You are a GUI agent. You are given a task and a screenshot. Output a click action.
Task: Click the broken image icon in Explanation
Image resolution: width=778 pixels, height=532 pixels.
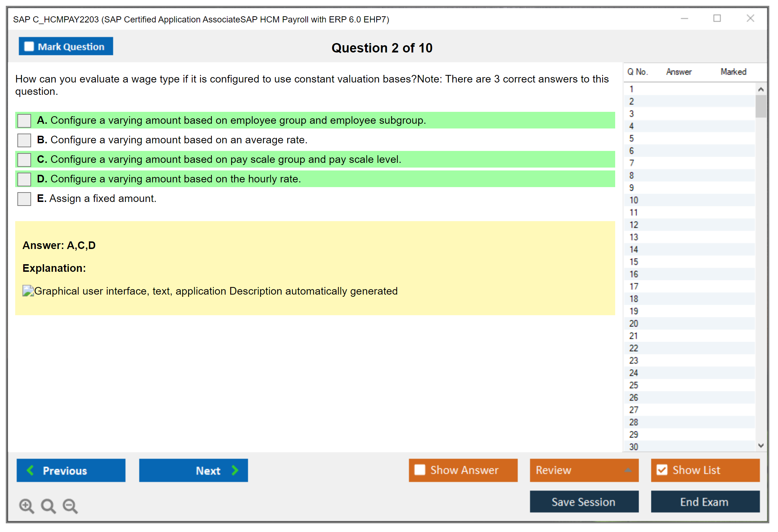(28, 291)
